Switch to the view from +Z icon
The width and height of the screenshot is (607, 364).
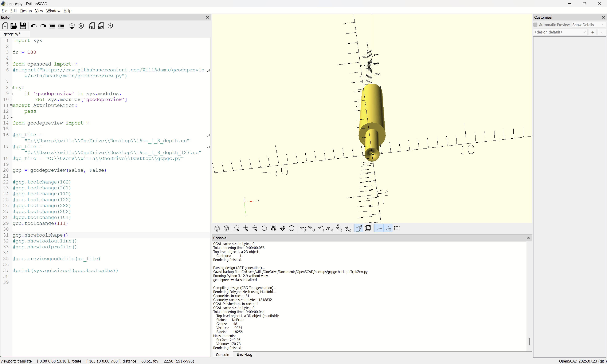coord(339,228)
